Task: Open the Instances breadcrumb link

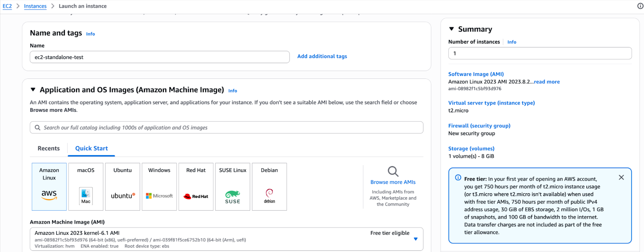Action: [x=35, y=6]
